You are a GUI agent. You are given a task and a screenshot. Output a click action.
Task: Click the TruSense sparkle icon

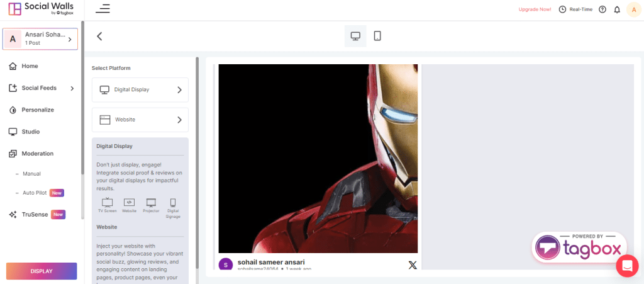(13, 215)
